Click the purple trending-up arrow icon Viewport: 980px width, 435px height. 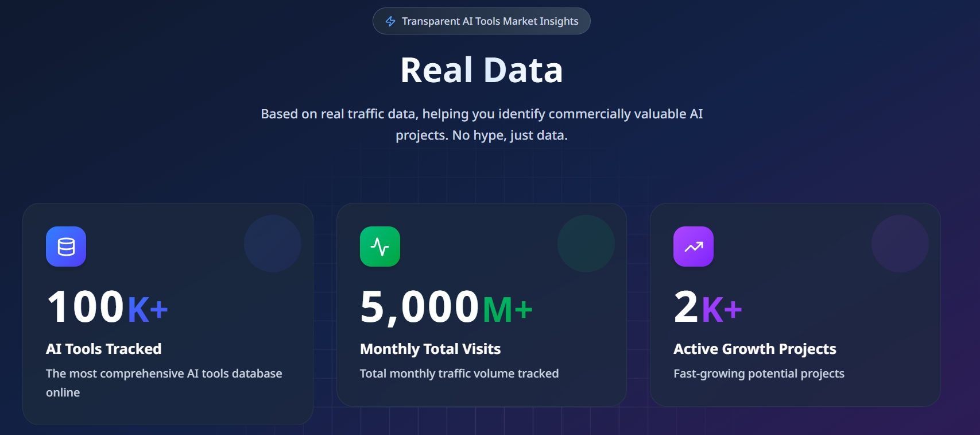click(x=694, y=247)
